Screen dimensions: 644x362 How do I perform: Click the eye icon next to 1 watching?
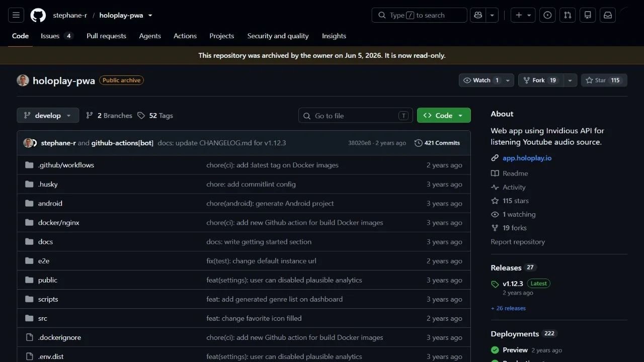(495, 214)
